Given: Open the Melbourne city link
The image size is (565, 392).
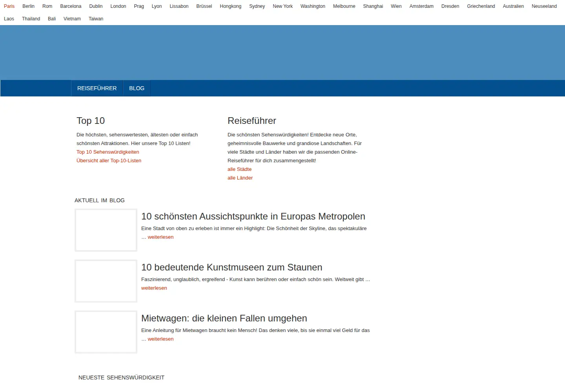Looking at the screenshot, I should coord(344,6).
